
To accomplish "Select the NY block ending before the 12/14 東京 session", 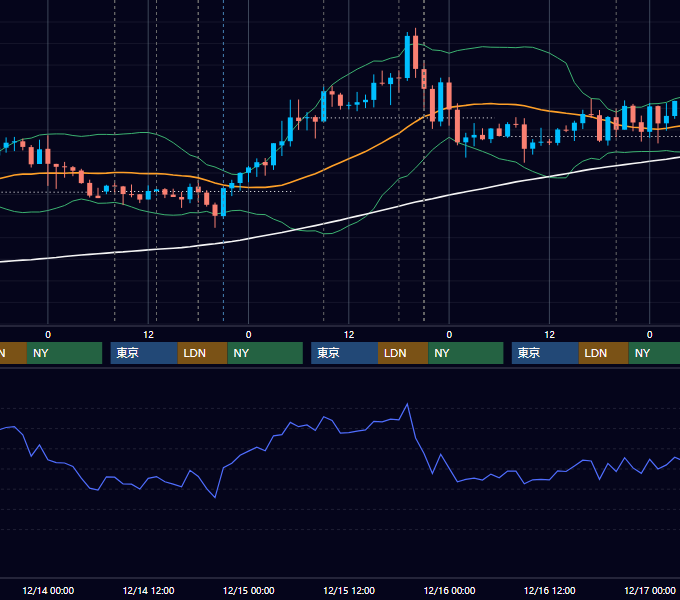I will coord(64,353).
